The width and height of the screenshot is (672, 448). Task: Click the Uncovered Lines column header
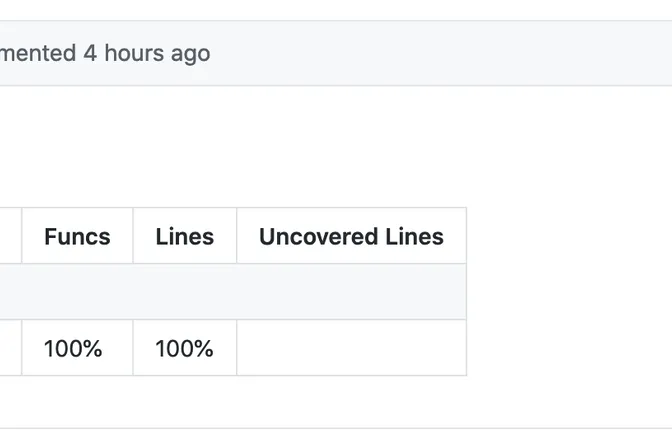coord(351,236)
